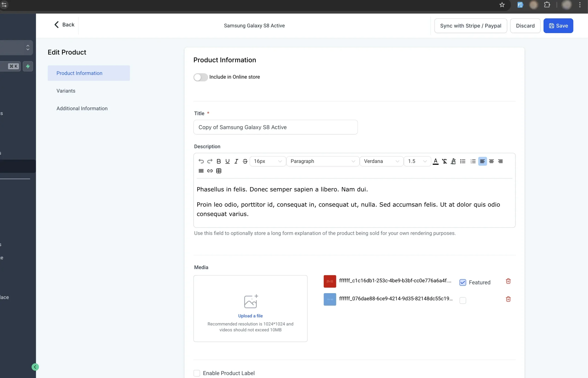
Task: Click the highlight color icon
Action: point(453,161)
